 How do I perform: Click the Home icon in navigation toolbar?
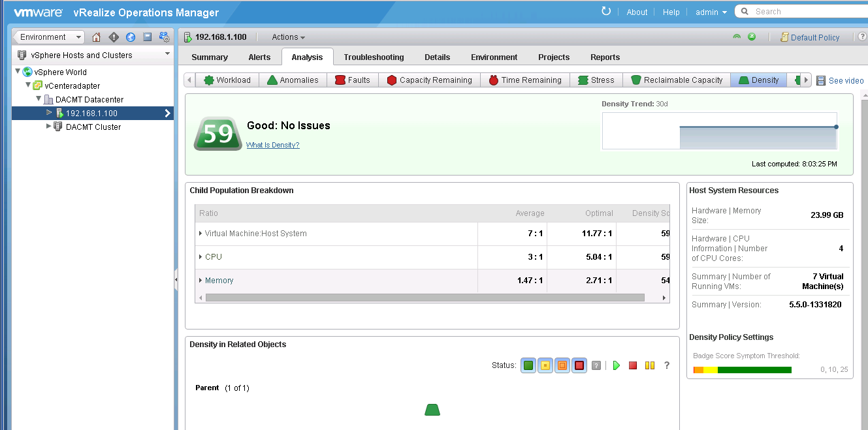pyautogui.click(x=97, y=37)
